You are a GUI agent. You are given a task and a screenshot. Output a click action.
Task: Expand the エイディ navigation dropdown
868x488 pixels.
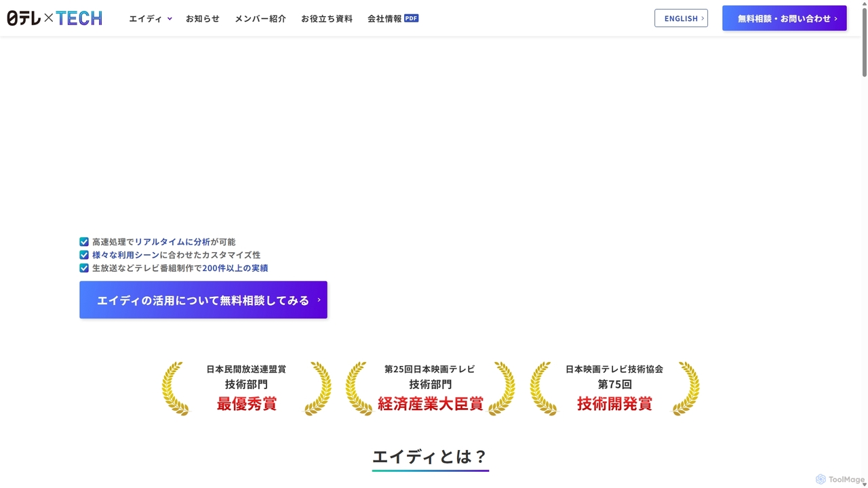point(151,18)
